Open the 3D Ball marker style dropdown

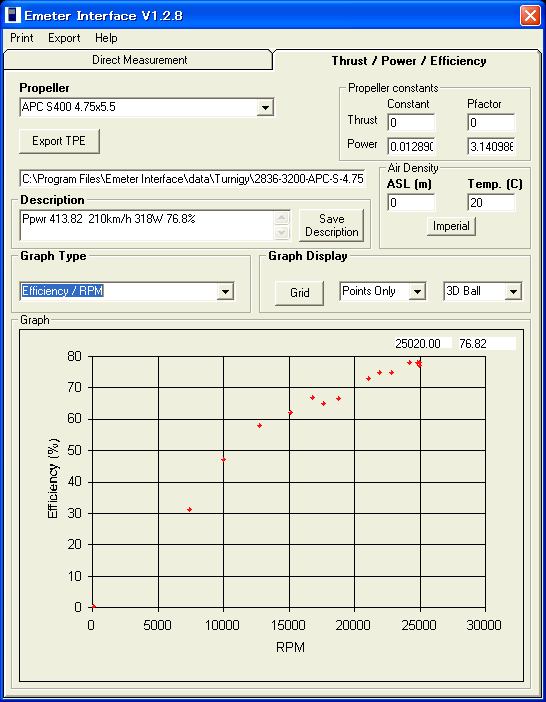click(x=513, y=291)
